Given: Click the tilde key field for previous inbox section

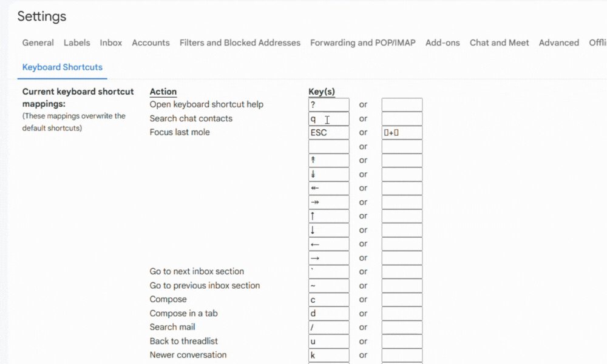Looking at the screenshot, I should pos(328,286).
